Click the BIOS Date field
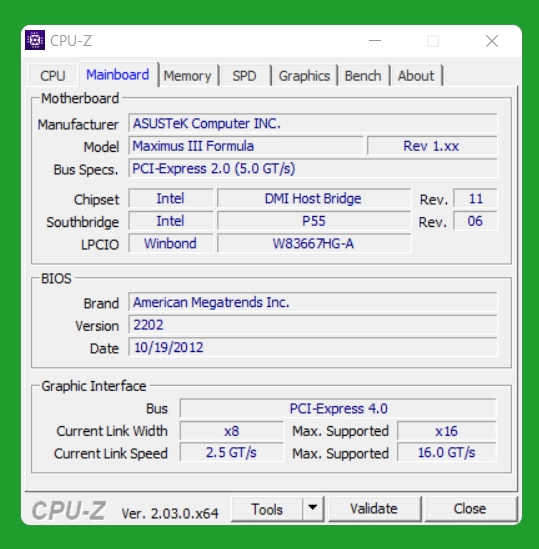The image size is (539, 549). (x=313, y=347)
